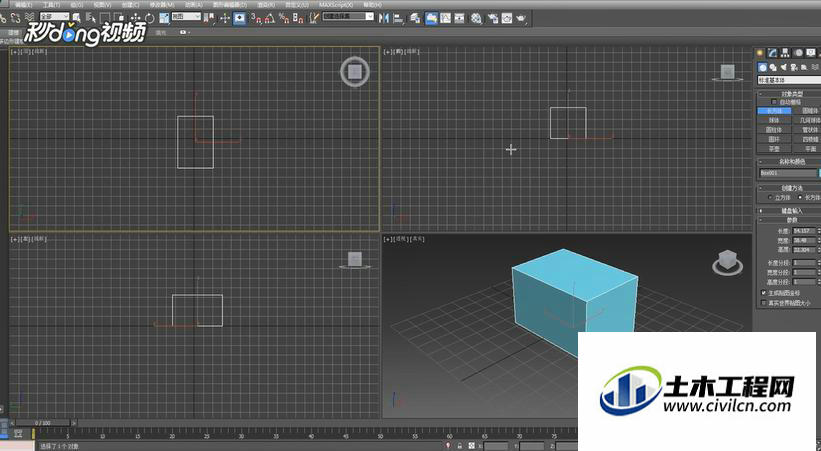Open the Modifiers menu
This screenshot has width=821, height=451.
[x=162, y=5]
